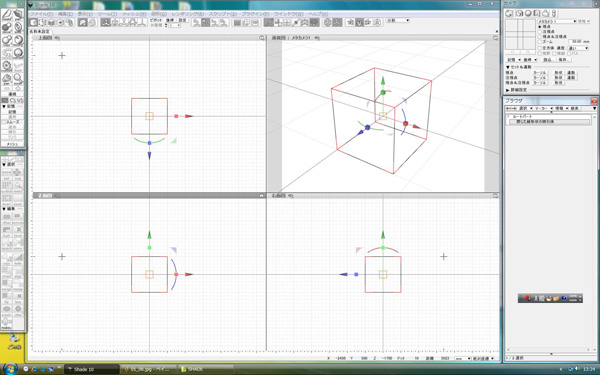Collapse the セット＆連動 section
Viewport: 600px width, 375px height.
click(508, 67)
